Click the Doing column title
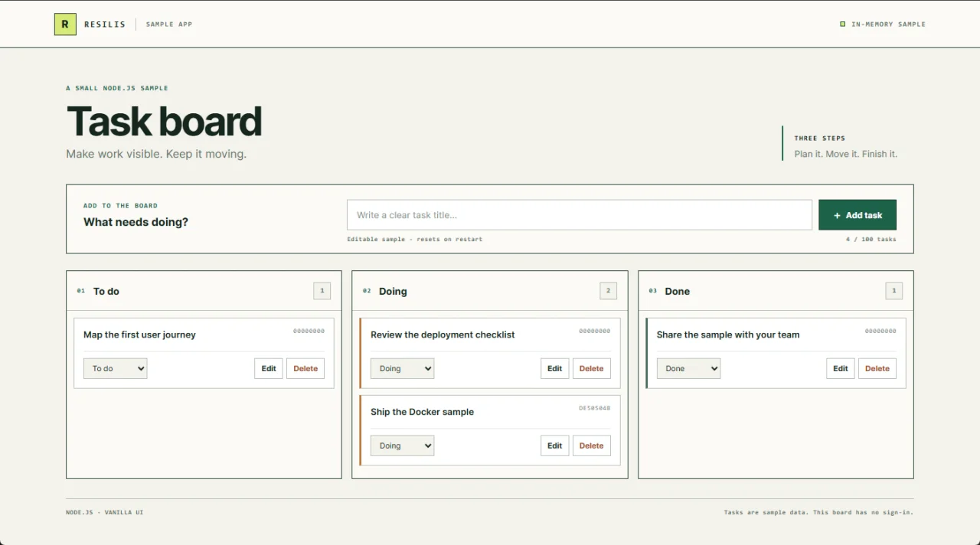The image size is (980, 545). click(393, 291)
